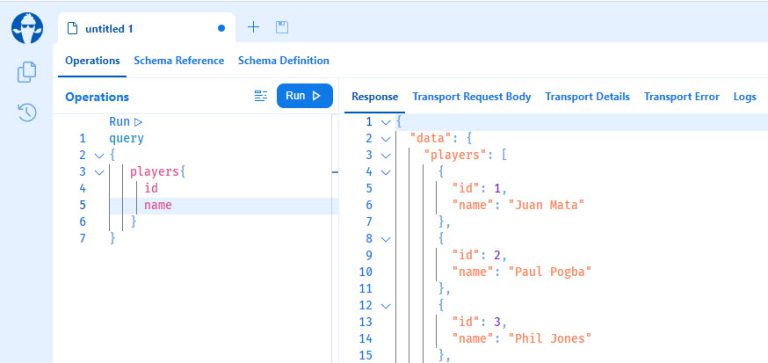This screenshot has height=363, width=768.
Task: Open the documents copy icon in sidebar
Action: (x=27, y=72)
